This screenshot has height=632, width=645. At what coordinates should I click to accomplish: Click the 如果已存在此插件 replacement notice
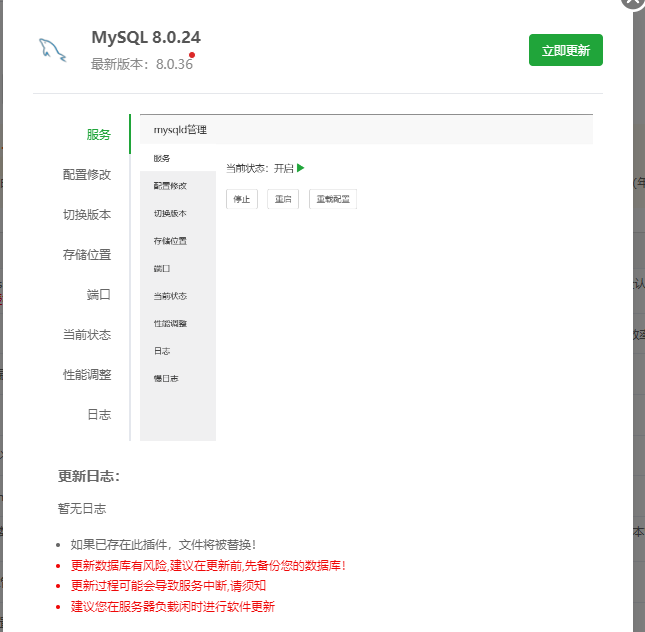coord(163,545)
